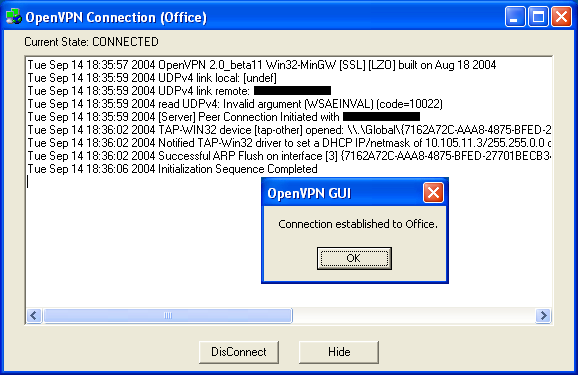Viewport: 578px width, 375px height.
Task: Hide the connection log window
Action: [x=339, y=352]
